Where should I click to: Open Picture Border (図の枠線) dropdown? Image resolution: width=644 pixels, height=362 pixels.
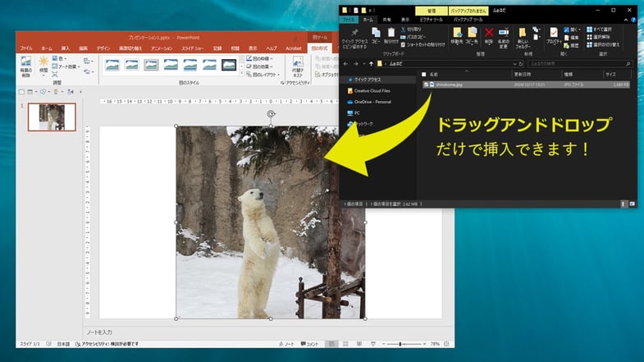260,59
